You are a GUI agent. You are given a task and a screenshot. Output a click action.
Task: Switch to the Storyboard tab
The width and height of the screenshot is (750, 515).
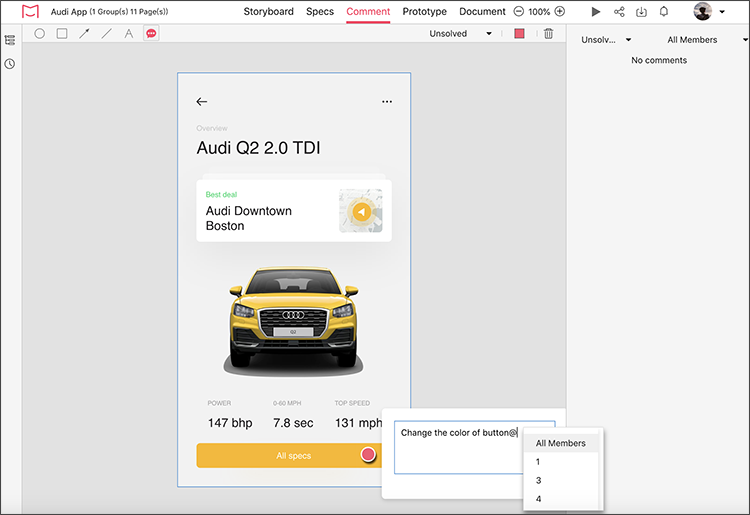268,11
